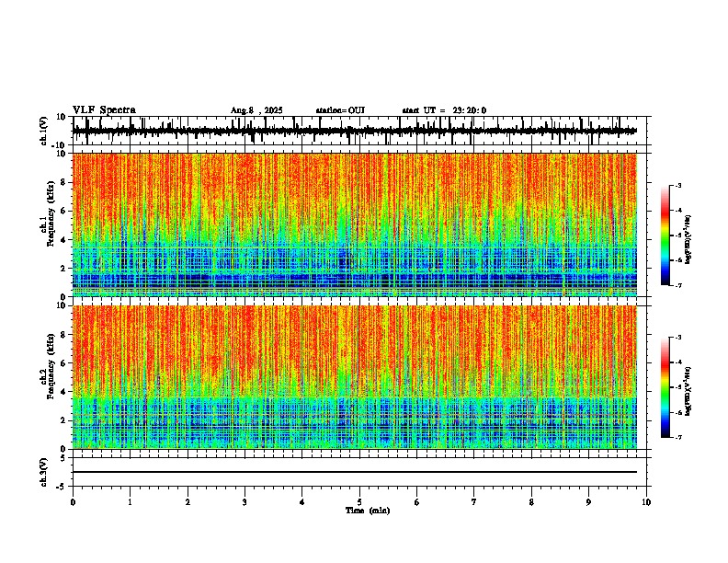Click the "-5" tick on ch.3(V) axis
The height and width of the screenshot is (563, 728).
[x=62, y=487]
